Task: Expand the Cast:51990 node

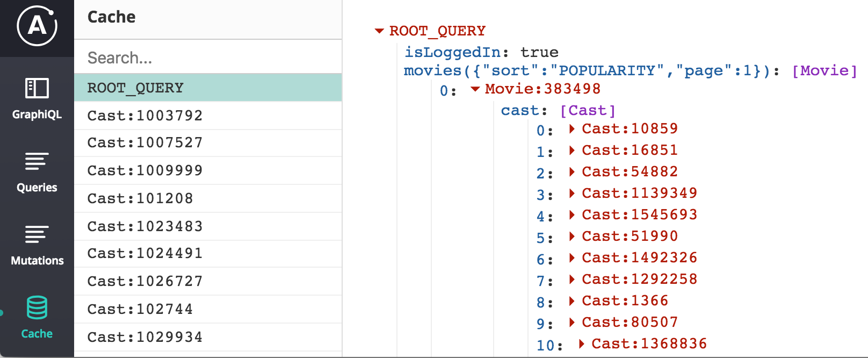Action: coord(572,237)
